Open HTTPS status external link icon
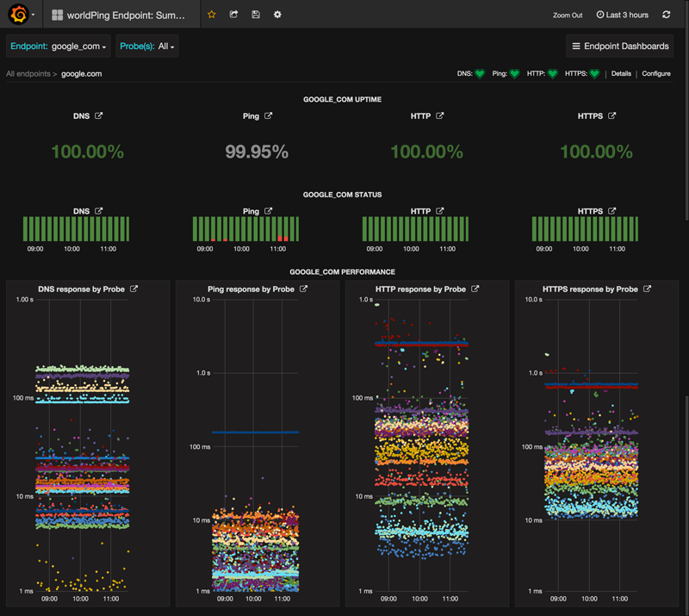 tap(612, 211)
